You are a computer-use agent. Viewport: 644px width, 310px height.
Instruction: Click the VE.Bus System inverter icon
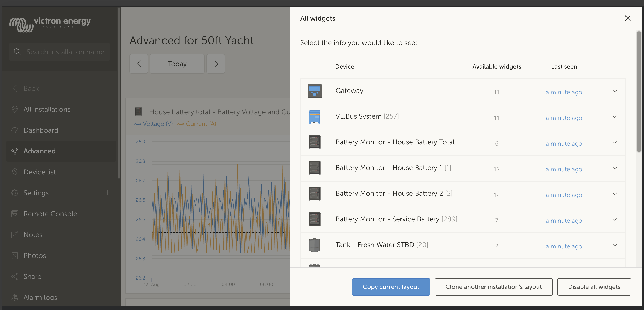tap(314, 116)
